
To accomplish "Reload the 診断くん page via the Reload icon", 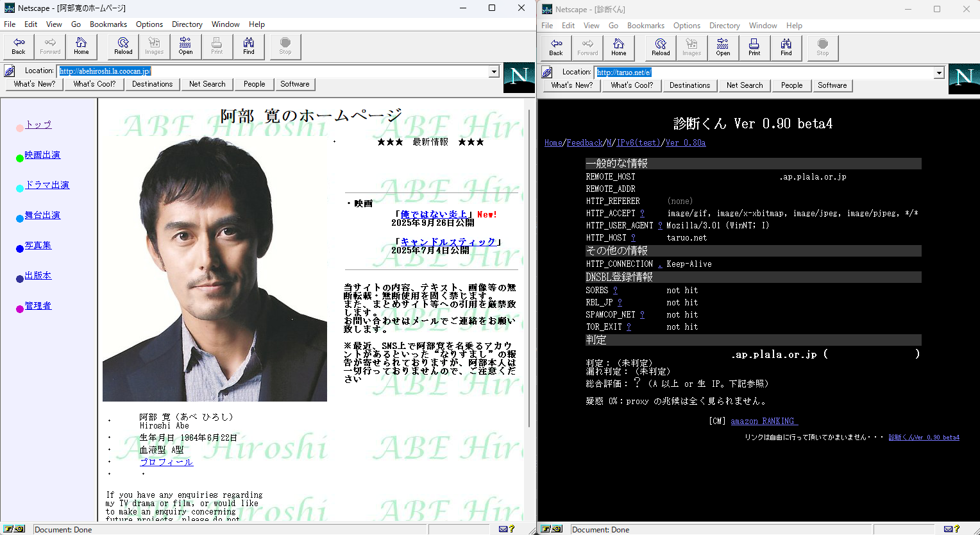I will click(660, 47).
